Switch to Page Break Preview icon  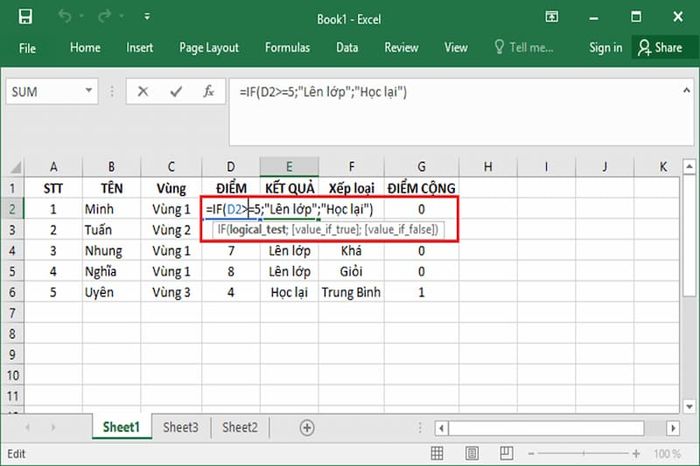pos(506,454)
